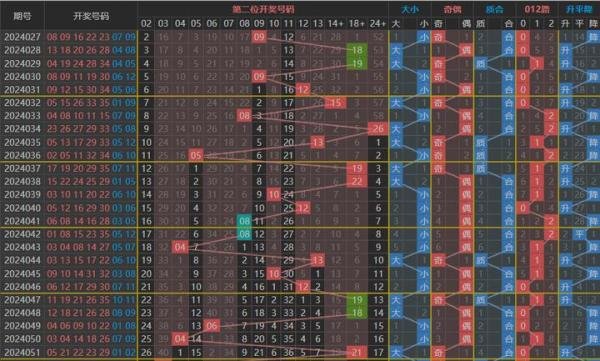Screen dimensions: 600x361
Task: Click red 15 cell in row 2024032
Action: 336,103
